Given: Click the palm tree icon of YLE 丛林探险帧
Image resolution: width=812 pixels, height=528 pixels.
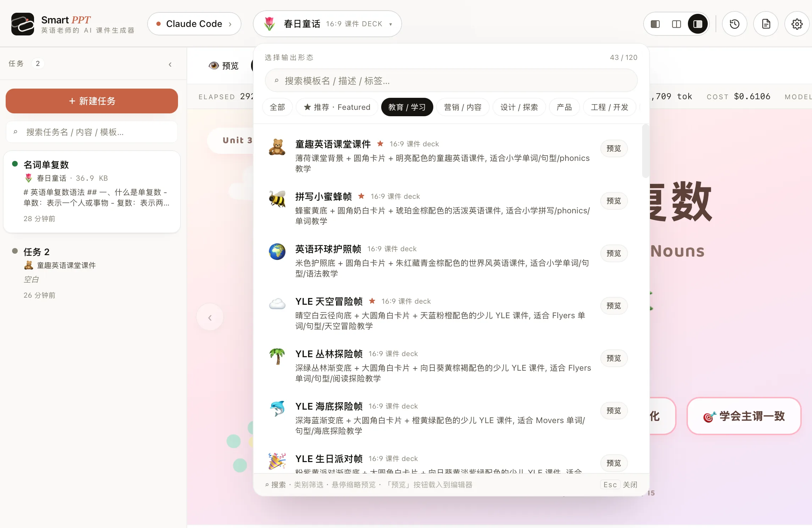Looking at the screenshot, I should [277, 356].
